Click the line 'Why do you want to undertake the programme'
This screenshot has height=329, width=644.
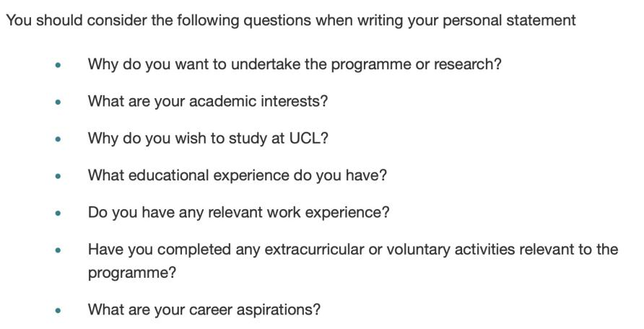point(295,64)
